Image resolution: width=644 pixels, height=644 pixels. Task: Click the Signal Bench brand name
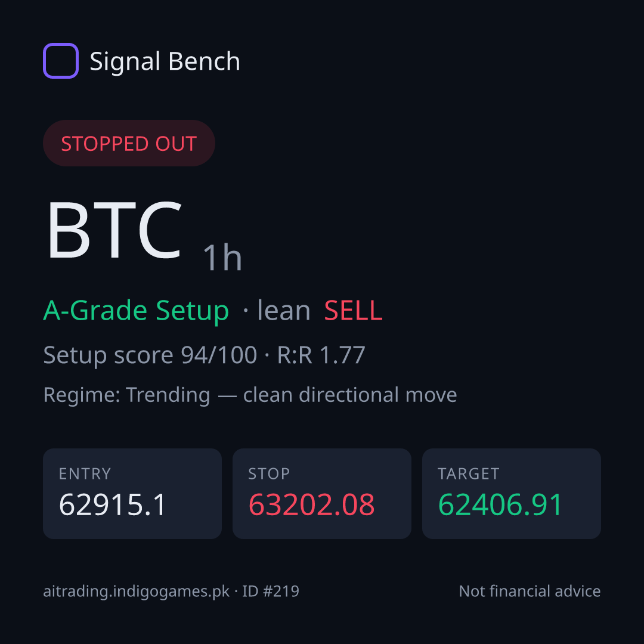(165, 61)
